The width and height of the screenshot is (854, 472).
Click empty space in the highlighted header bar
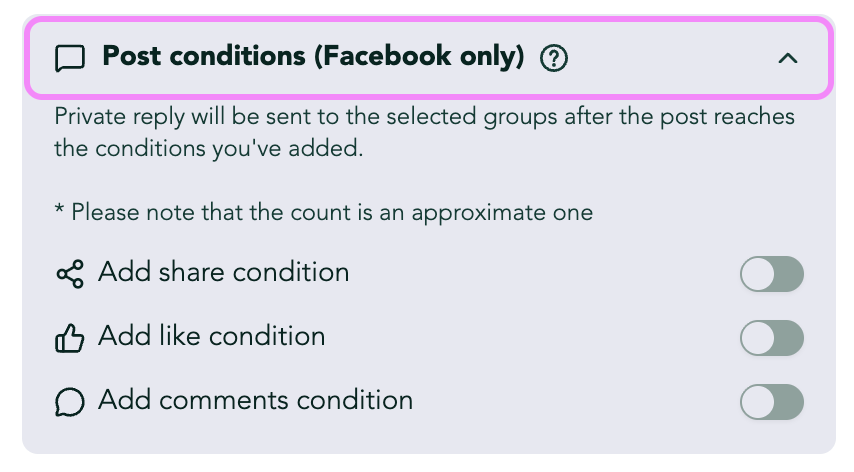[670, 58]
